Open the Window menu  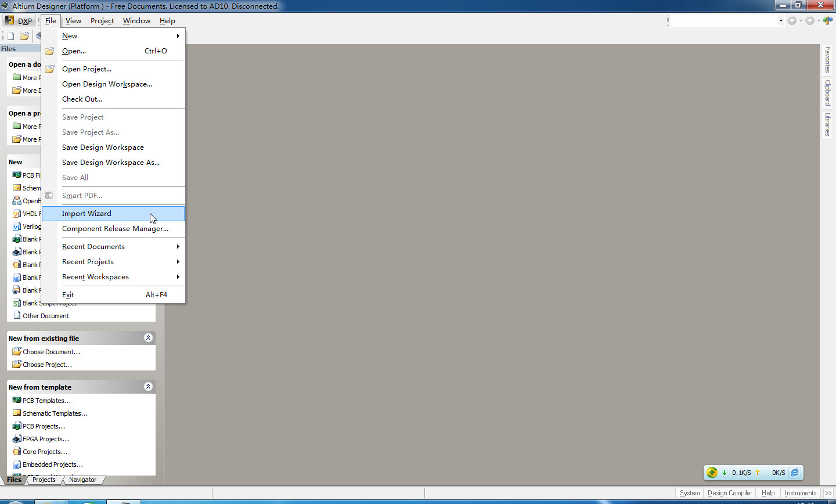(136, 21)
